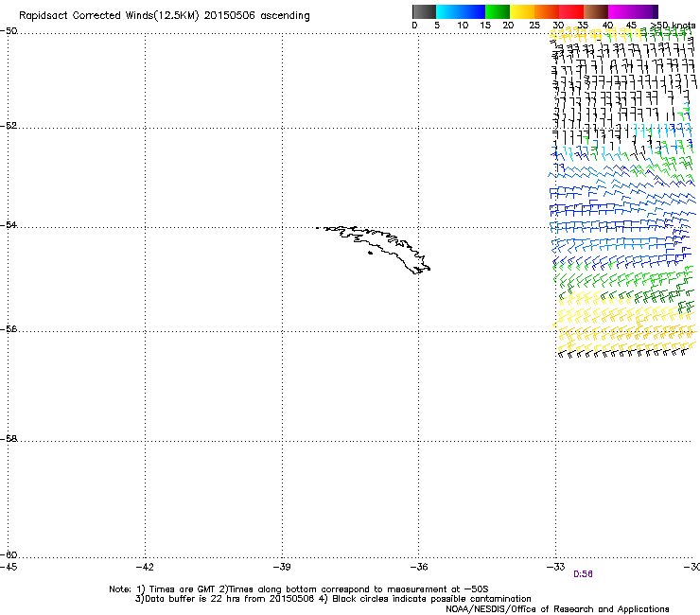This screenshot has height=615, width=700.
Task: Click the '10' label under the color bar
Action: click(x=463, y=25)
